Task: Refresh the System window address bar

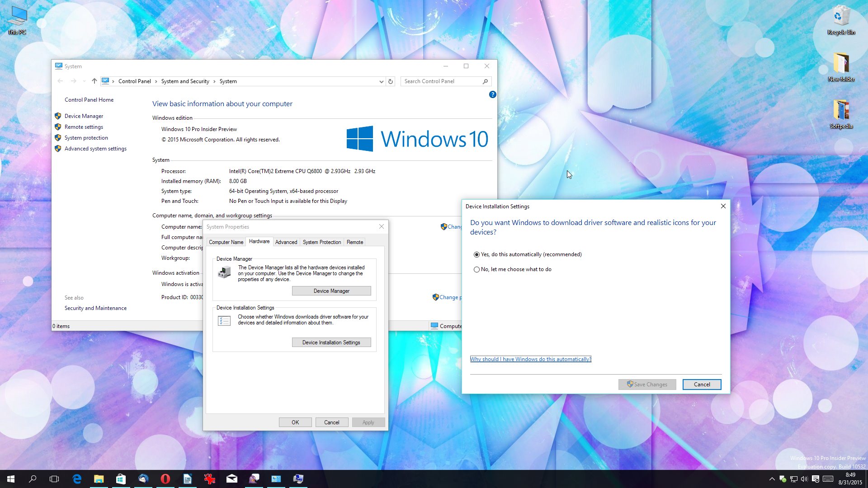Action: coord(391,81)
